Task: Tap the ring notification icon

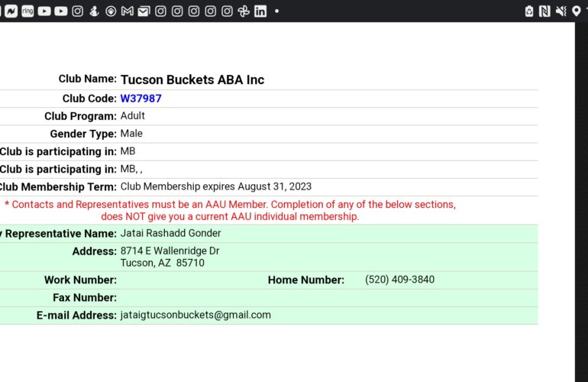Action: pyautogui.click(x=27, y=11)
